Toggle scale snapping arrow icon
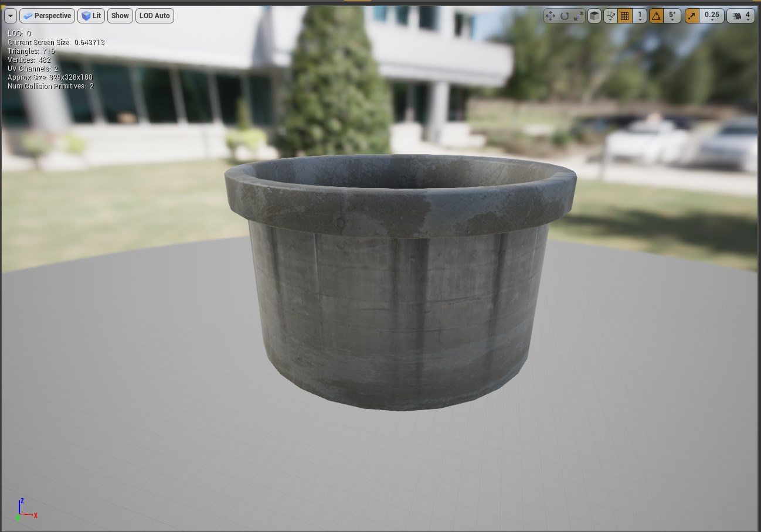Image resolution: width=761 pixels, height=532 pixels. coord(692,16)
